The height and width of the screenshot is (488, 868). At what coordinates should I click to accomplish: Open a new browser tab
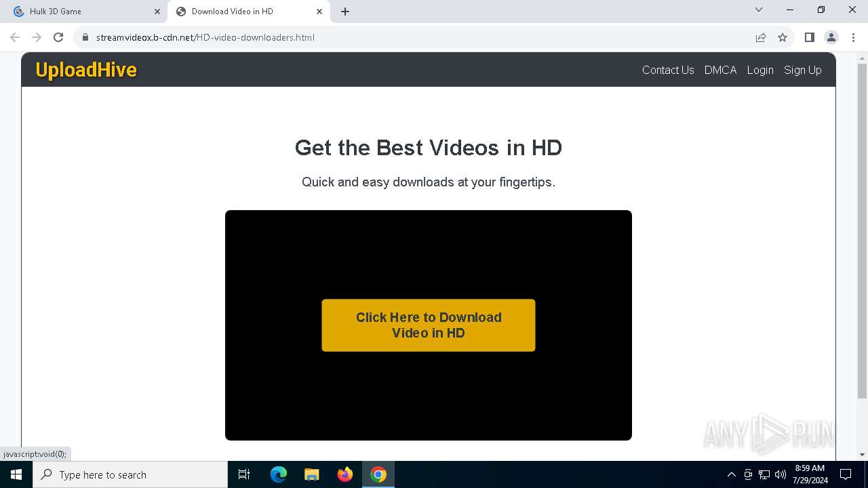(x=345, y=12)
